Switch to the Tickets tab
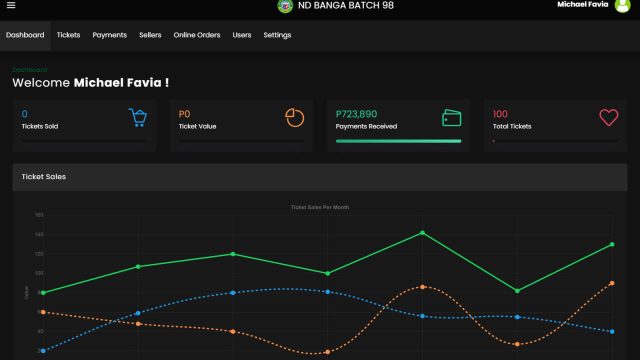The image size is (640, 360). (x=68, y=35)
